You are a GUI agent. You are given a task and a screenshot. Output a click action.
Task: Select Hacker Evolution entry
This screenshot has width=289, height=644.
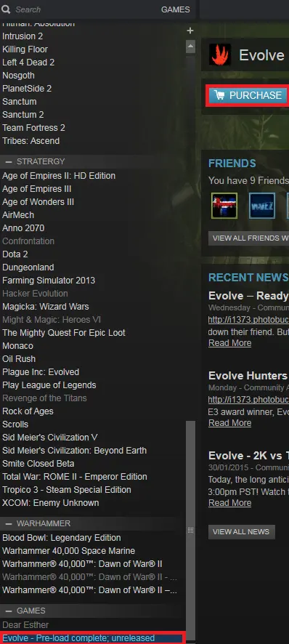(x=35, y=294)
